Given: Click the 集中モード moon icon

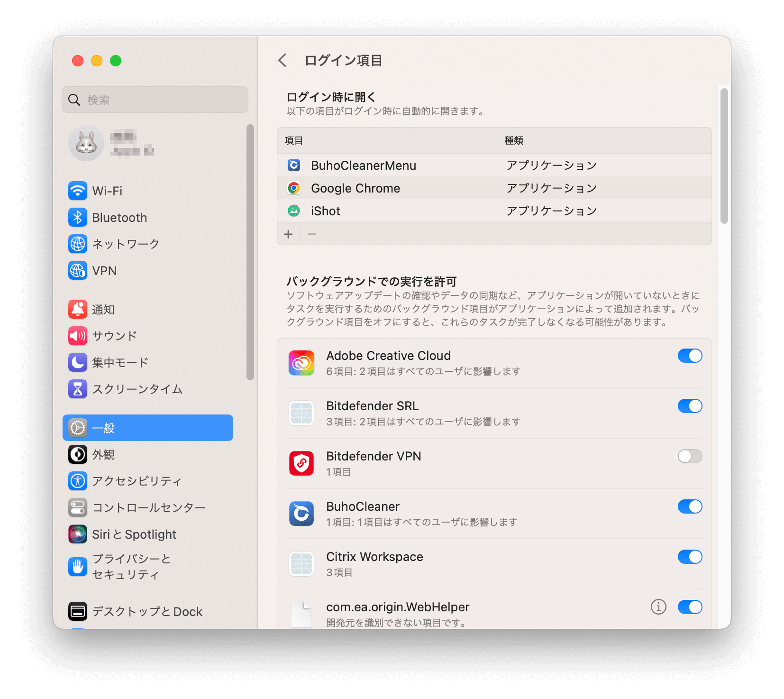Looking at the screenshot, I should pyautogui.click(x=78, y=362).
